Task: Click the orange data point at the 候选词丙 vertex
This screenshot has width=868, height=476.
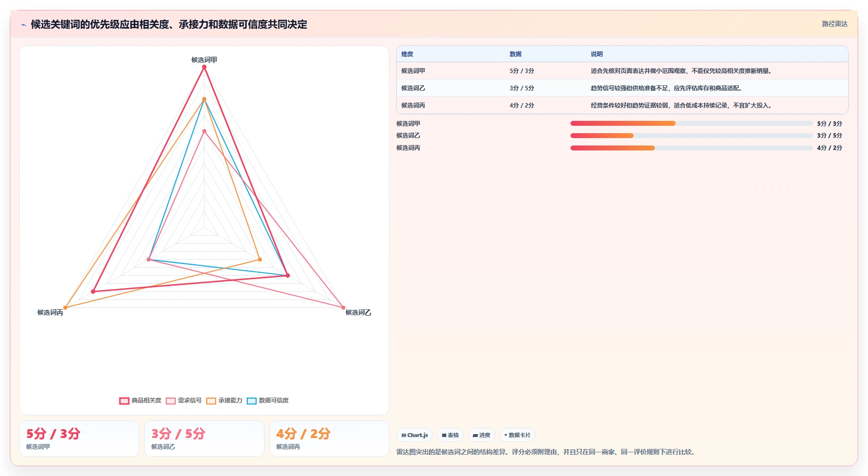Action: 65,308
